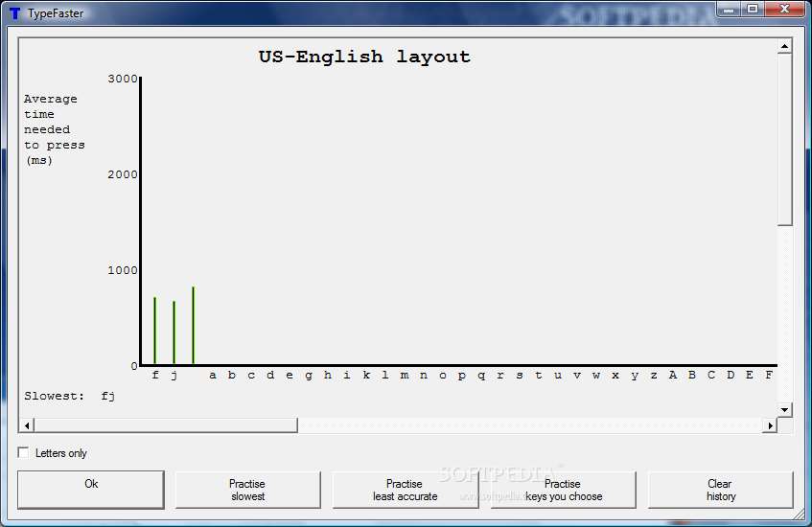The width and height of the screenshot is (812, 527).
Task: Click the '1000' y-axis value
Action: coord(122,270)
